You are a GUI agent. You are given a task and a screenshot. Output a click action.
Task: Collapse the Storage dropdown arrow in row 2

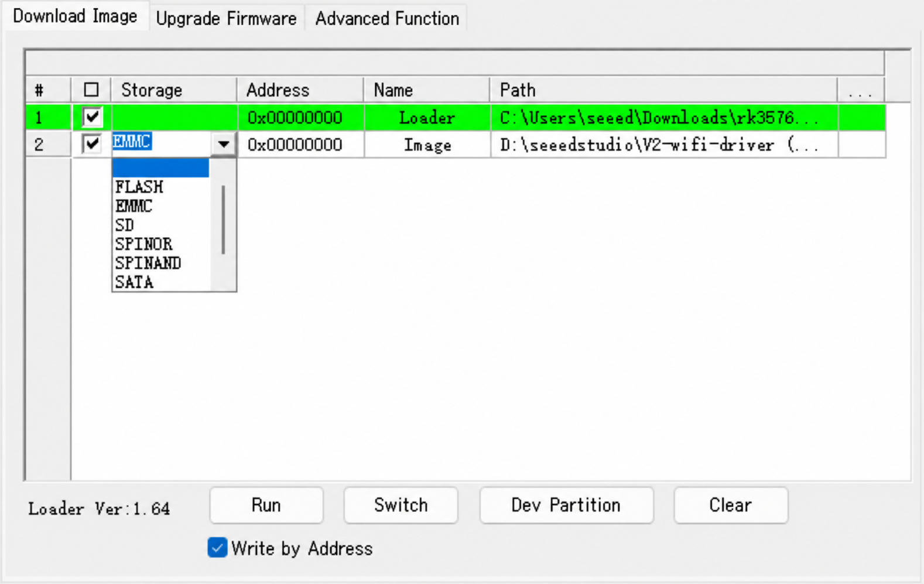click(x=224, y=144)
